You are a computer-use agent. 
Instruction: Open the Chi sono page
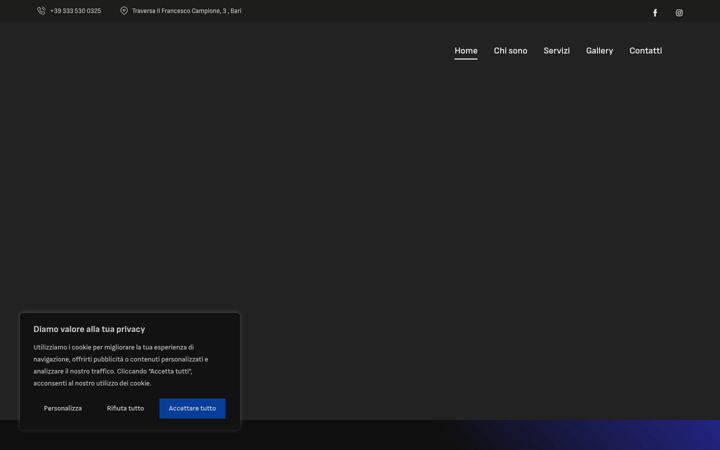click(x=510, y=51)
